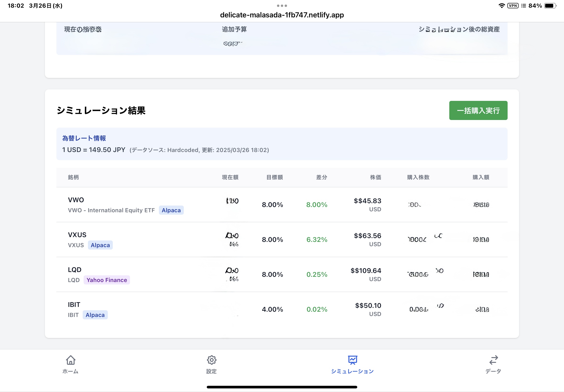Viewport: 564px width, 392px height.
Task: Tap the 18:02 clock in status bar
Action: (x=16, y=6)
